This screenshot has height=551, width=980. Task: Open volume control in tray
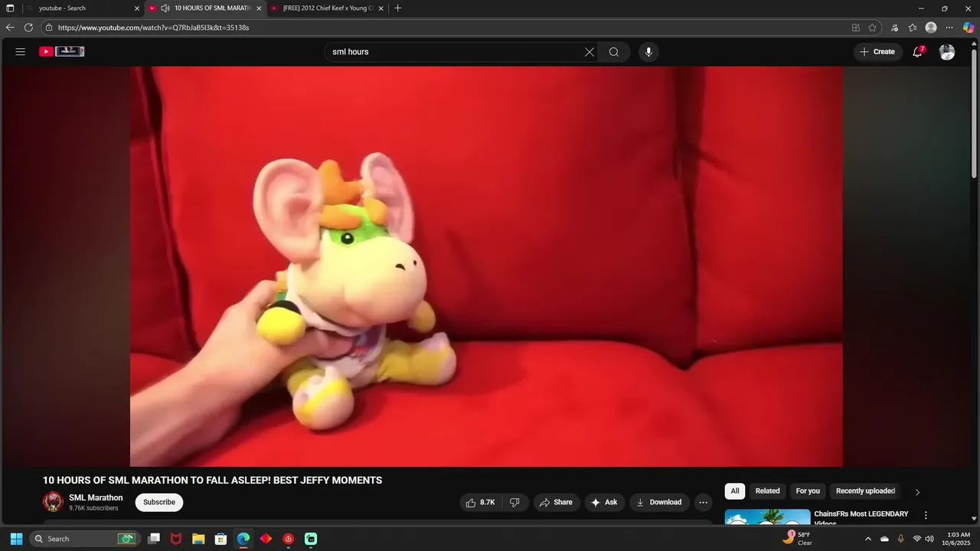929,539
